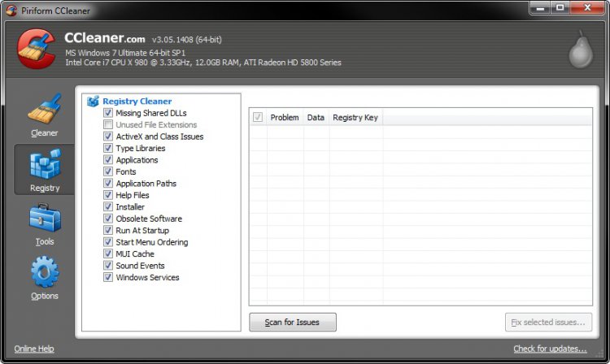This screenshot has height=364, width=610.
Task: Minimize the Piriform CCleaner window
Action: pyautogui.click(x=540, y=8)
